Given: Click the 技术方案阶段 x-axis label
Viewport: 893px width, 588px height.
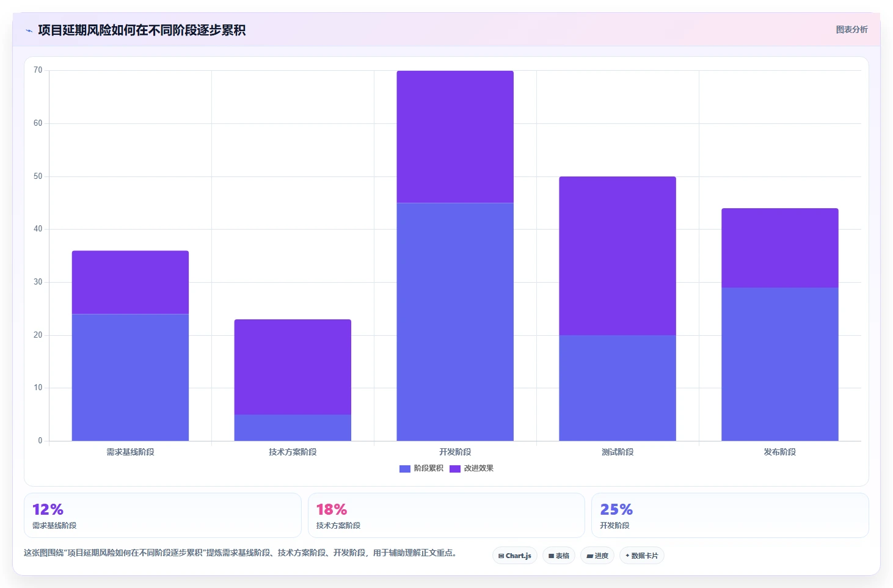Looking at the screenshot, I should 293,452.
